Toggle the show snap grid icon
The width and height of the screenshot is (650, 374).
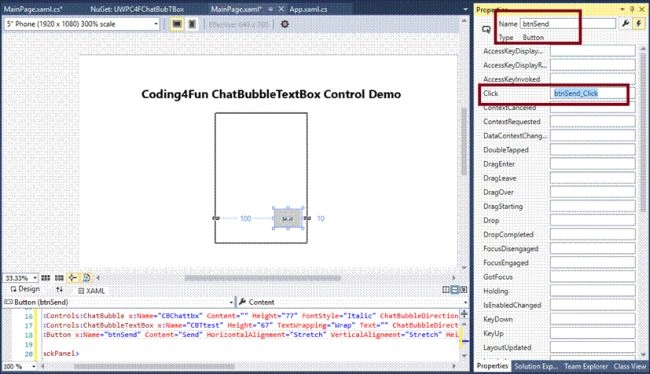46,278
